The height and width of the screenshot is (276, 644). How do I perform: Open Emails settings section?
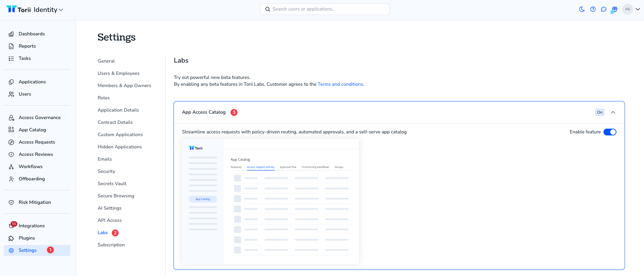105,159
